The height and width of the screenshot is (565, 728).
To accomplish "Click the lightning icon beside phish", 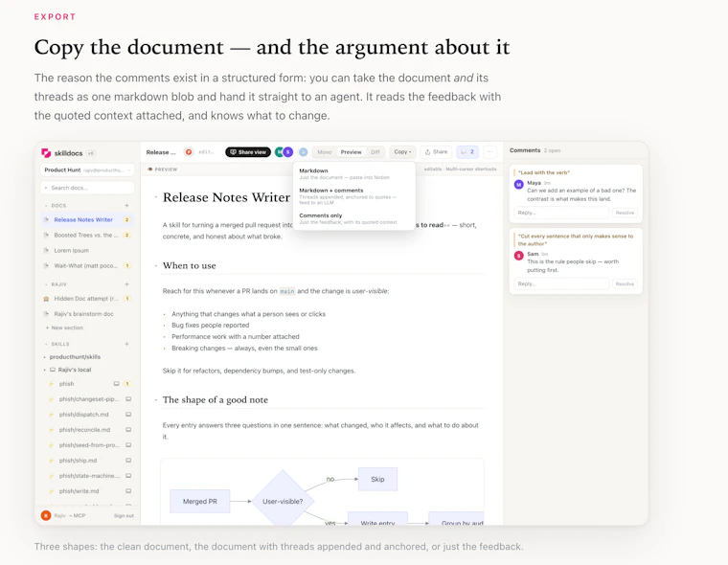I will pyautogui.click(x=51, y=384).
